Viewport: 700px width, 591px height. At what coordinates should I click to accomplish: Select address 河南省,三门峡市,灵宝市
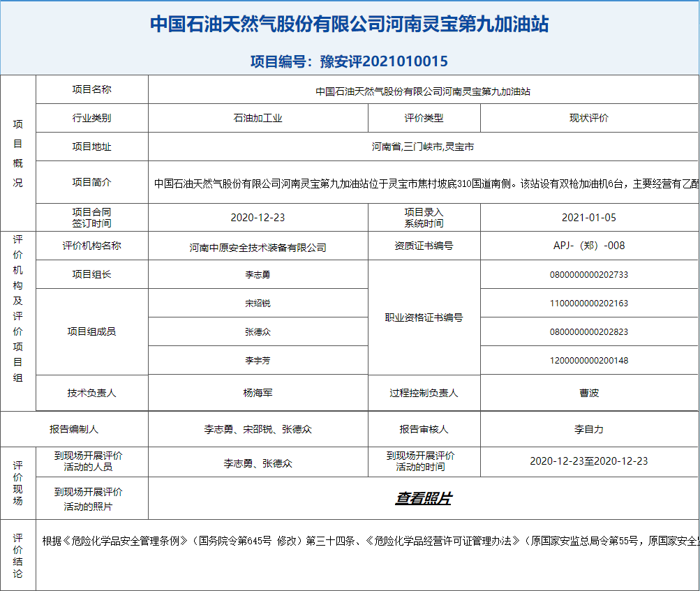pos(423,147)
